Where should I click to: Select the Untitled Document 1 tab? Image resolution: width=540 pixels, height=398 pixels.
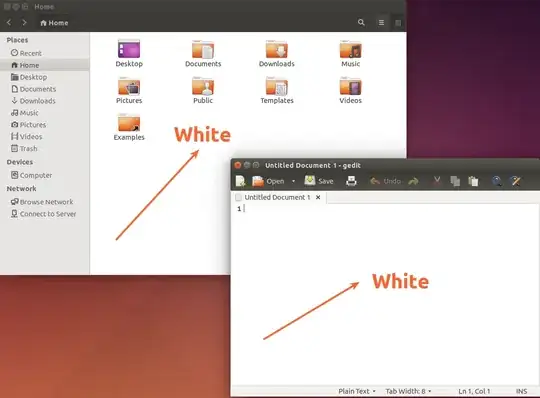(x=278, y=197)
